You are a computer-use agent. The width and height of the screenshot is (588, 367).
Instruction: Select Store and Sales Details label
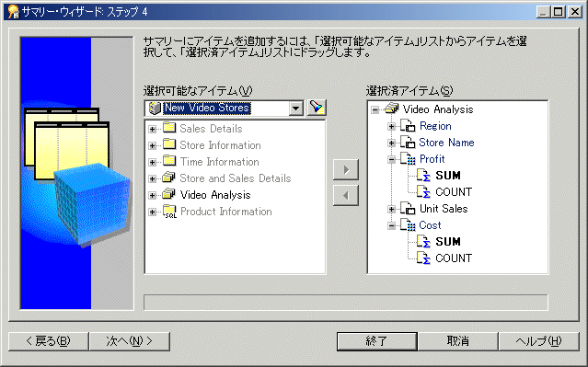[x=236, y=178]
